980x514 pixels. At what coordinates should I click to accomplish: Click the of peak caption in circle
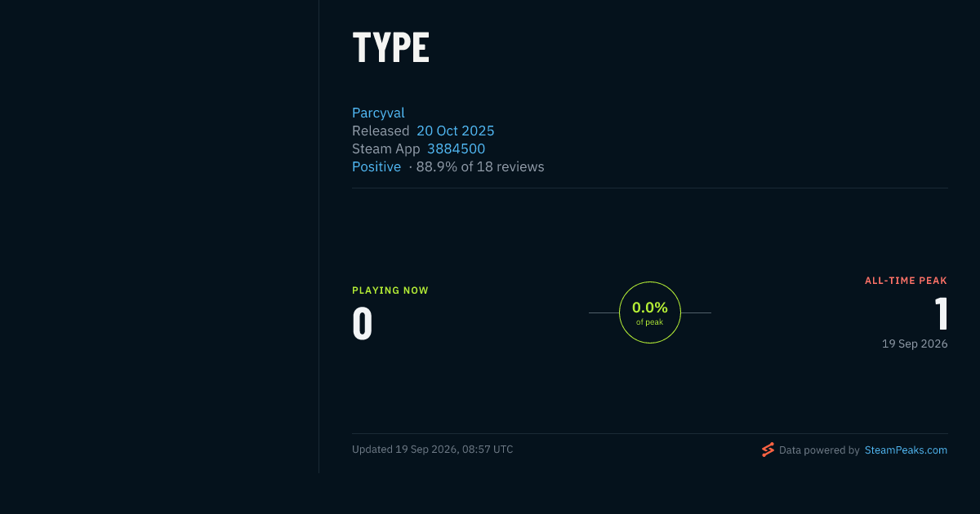tap(650, 322)
